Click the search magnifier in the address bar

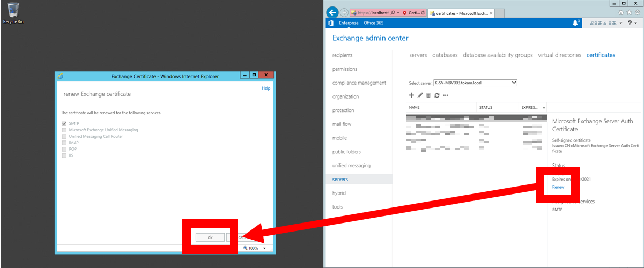tap(393, 12)
